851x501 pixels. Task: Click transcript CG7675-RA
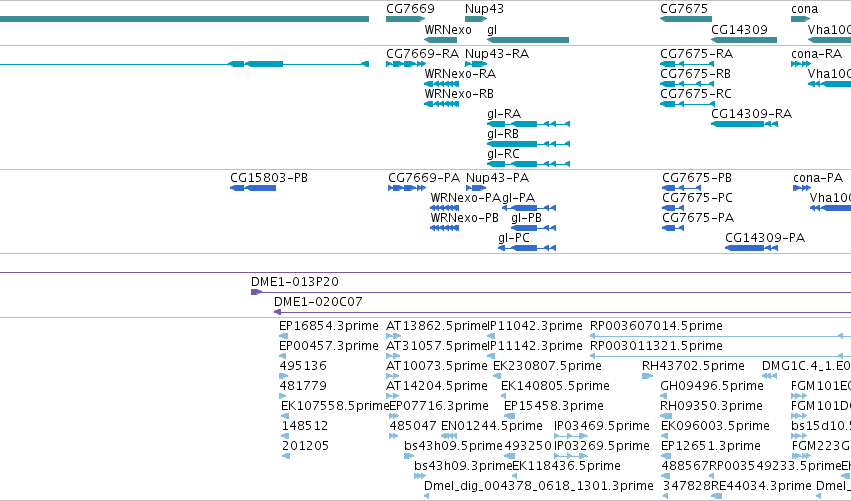[x=696, y=54]
